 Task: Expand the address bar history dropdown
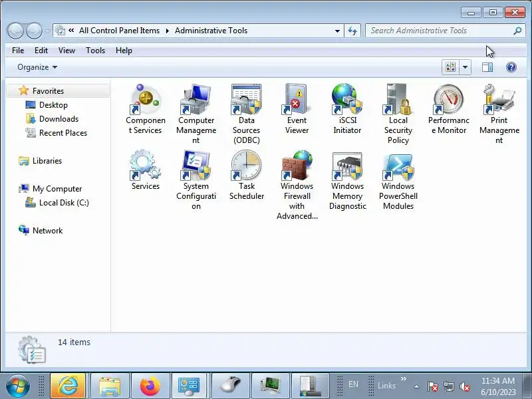[337, 31]
